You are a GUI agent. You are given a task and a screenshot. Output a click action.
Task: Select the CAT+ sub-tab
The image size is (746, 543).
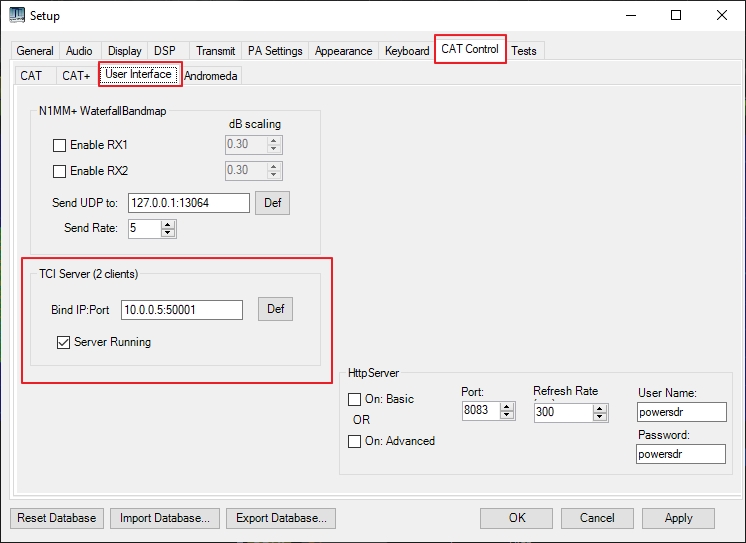pyautogui.click(x=75, y=75)
